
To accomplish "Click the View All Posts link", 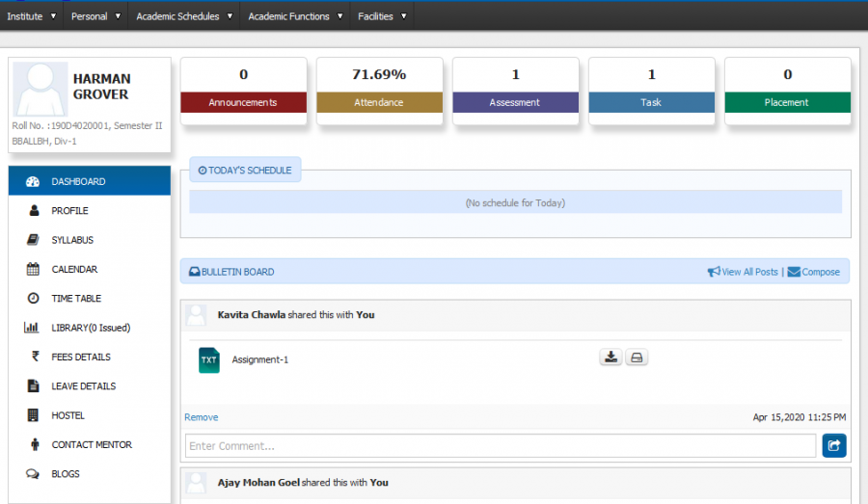I will click(749, 272).
